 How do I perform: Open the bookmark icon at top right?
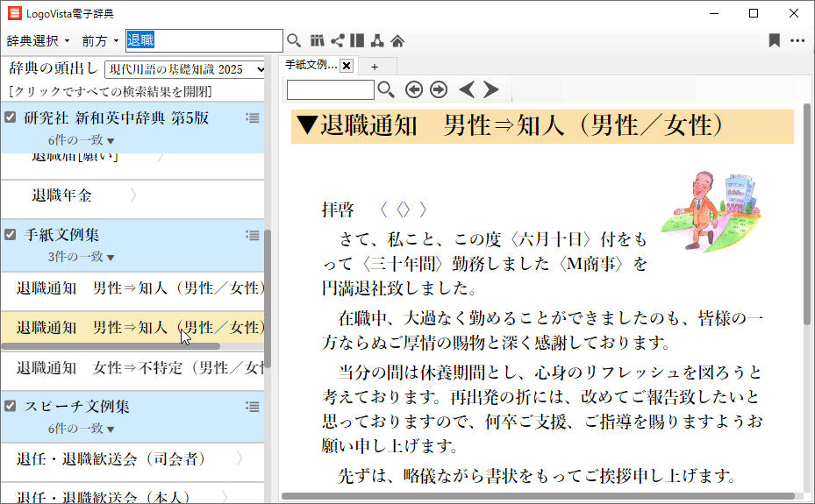(x=775, y=40)
